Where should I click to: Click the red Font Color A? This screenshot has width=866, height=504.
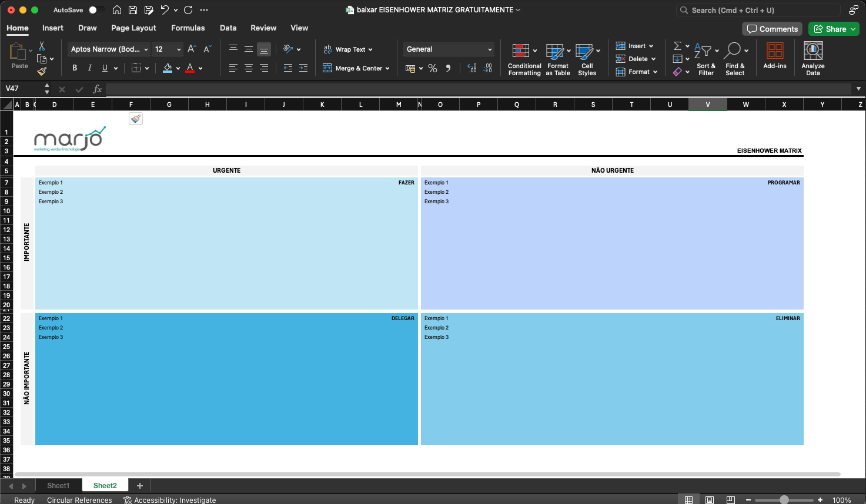tap(190, 68)
